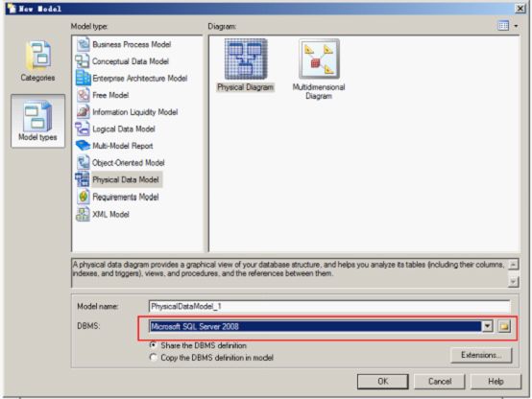The height and width of the screenshot is (399, 532).
Task: Select Multi-Model Report label
Action: tap(123, 146)
